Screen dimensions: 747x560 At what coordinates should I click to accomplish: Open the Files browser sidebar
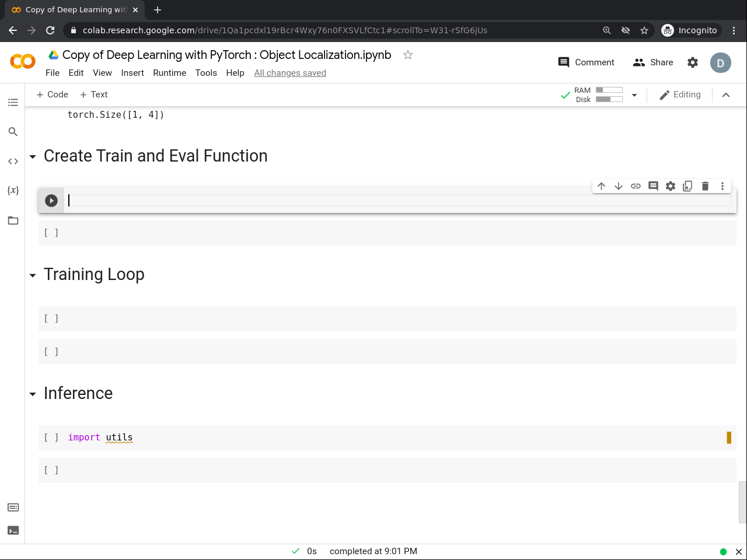click(13, 220)
